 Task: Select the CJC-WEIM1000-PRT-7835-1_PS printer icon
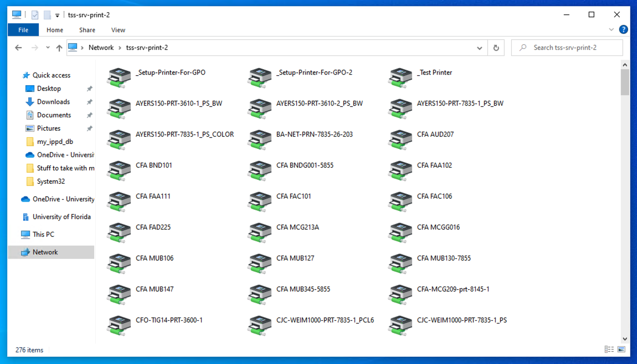point(400,325)
